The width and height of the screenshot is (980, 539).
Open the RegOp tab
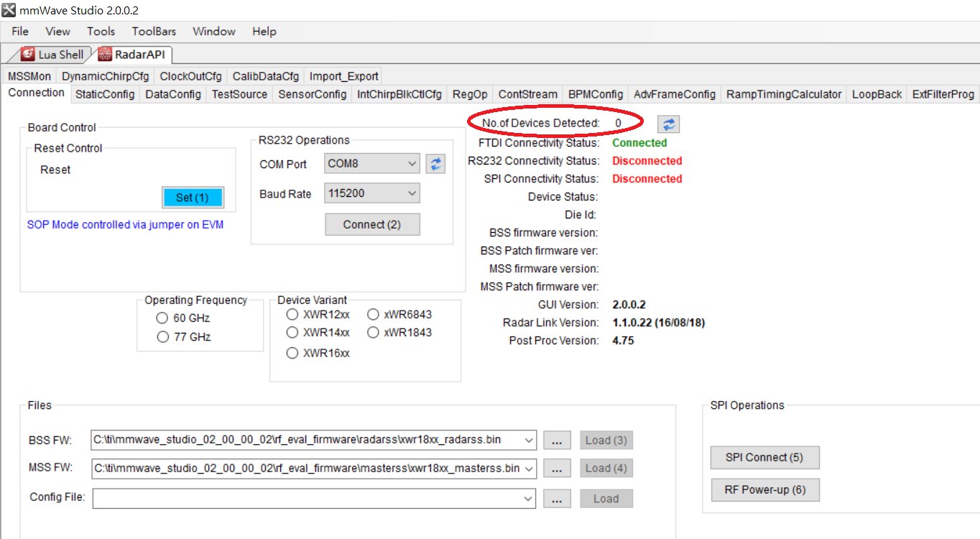click(470, 94)
